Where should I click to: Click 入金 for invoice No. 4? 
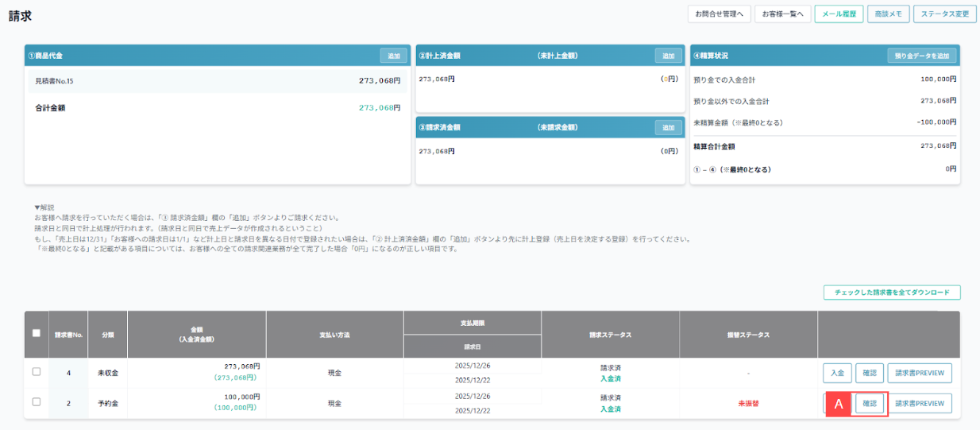[x=837, y=373]
